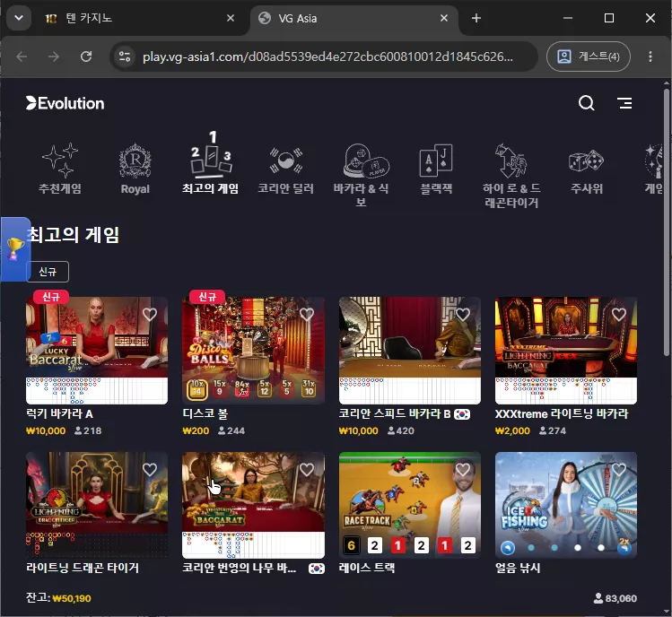Viewport: 672px width, 617px height.
Task: Favorite XXXtreme 라이트닝 바카라 heart
Action: (x=619, y=315)
